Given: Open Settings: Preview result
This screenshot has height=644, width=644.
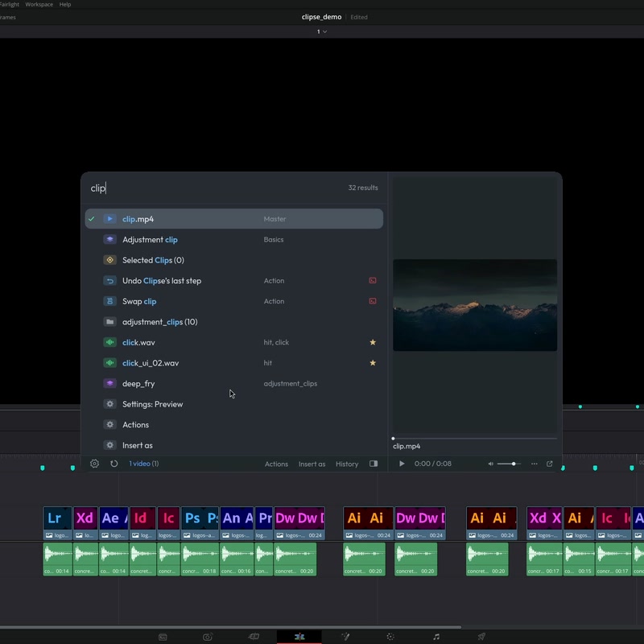Looking at the screenshot, I should click(233, 404).
